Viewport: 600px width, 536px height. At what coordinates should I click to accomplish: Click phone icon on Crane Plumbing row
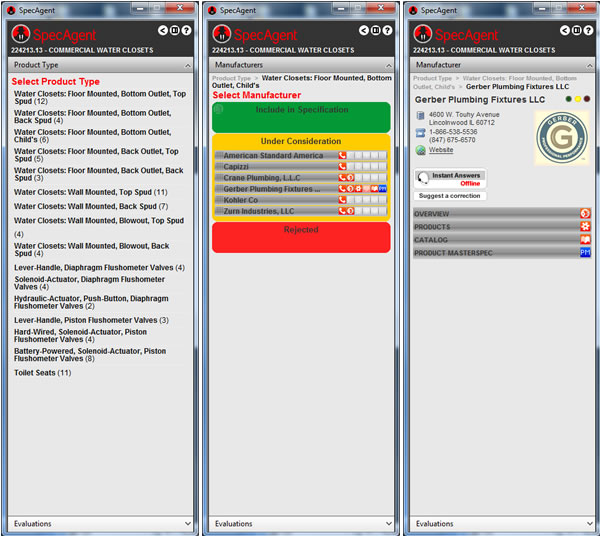pyautogui.click(x=342, y=178)
